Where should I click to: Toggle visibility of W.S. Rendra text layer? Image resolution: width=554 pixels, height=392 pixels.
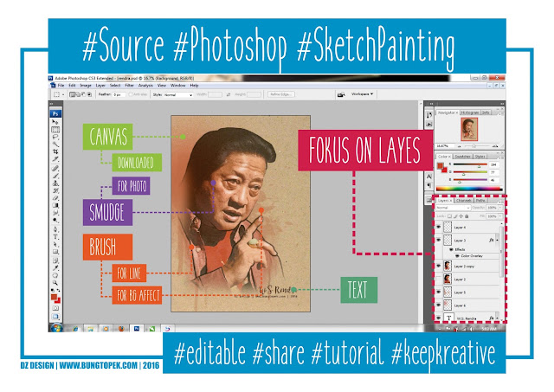[439, 318]
